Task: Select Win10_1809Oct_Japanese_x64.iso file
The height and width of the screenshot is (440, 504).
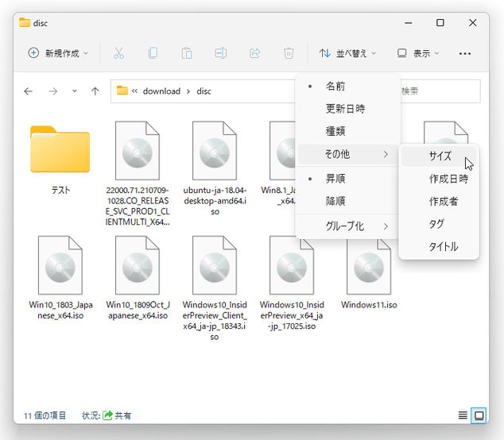Action: (138, 278)
